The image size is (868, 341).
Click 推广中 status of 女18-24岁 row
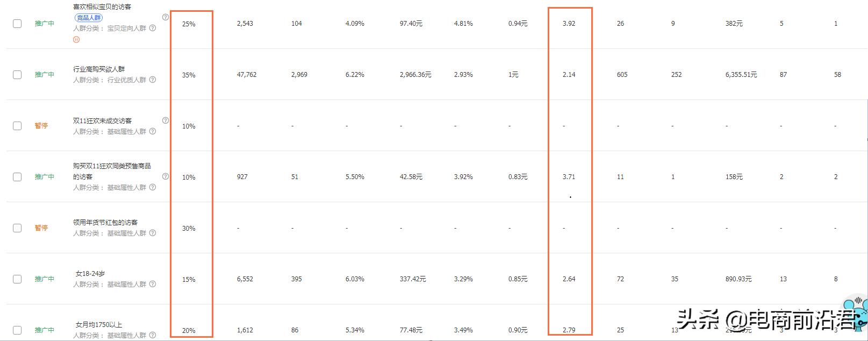pyautogui.click(x=45, y=279)
